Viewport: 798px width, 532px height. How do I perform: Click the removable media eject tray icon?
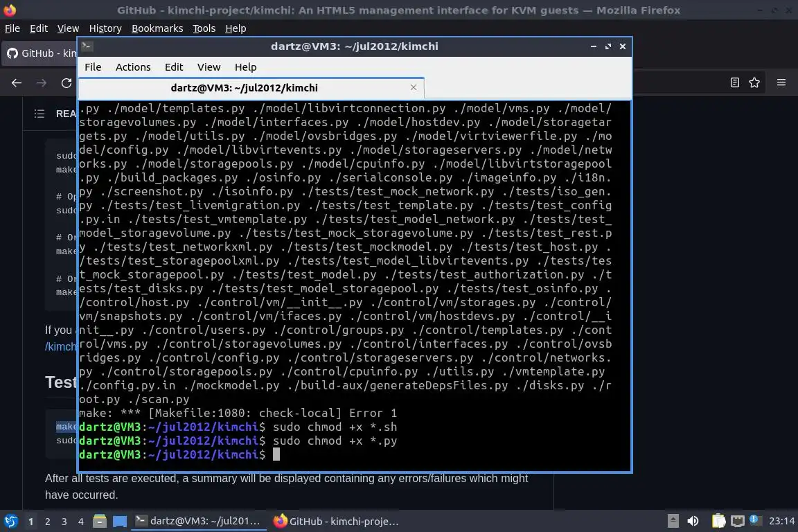(673, 521)
